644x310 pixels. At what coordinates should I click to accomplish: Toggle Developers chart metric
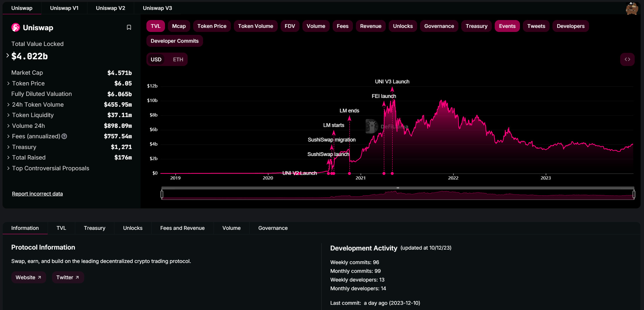pyautogui.click(x=571, y=26)
